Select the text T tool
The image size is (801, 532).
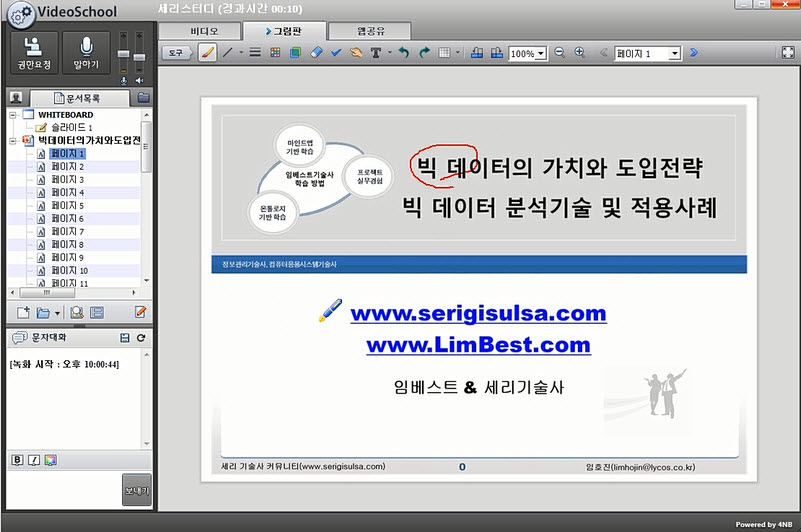[x=376, y=53]
